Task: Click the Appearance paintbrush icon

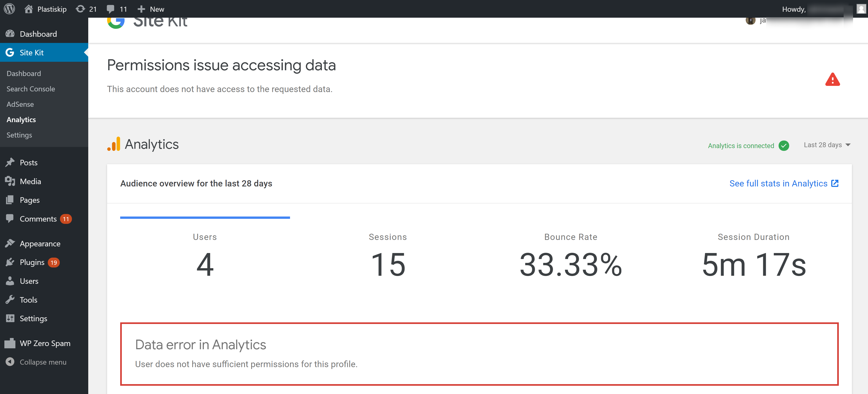Action: tap(10, 243)
